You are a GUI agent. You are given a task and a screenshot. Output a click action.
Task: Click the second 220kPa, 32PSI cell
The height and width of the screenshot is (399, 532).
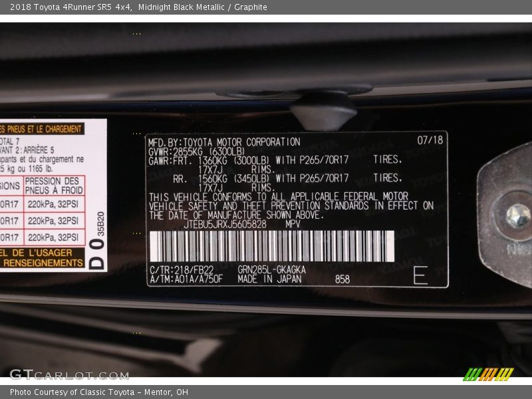coord(53,221)
